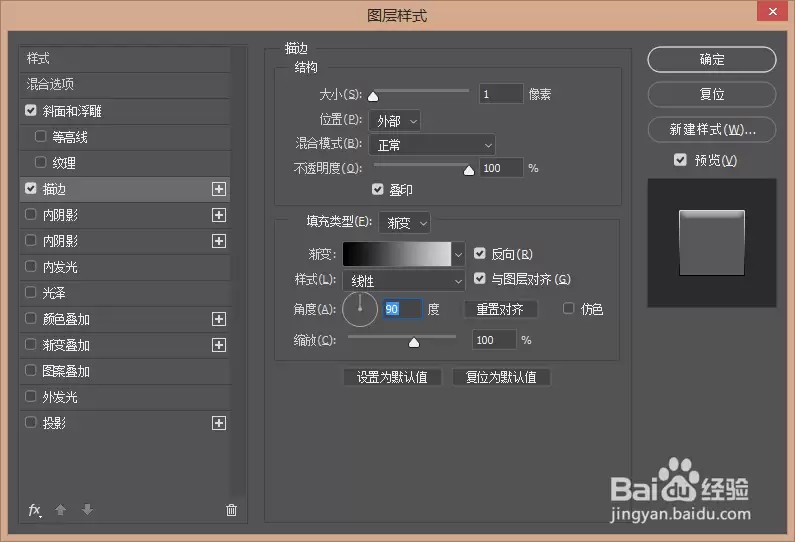Open the 填充类型 dropdown showing 渐变
The width and height of the screenshot is (795, 542).
click(405, 223)
